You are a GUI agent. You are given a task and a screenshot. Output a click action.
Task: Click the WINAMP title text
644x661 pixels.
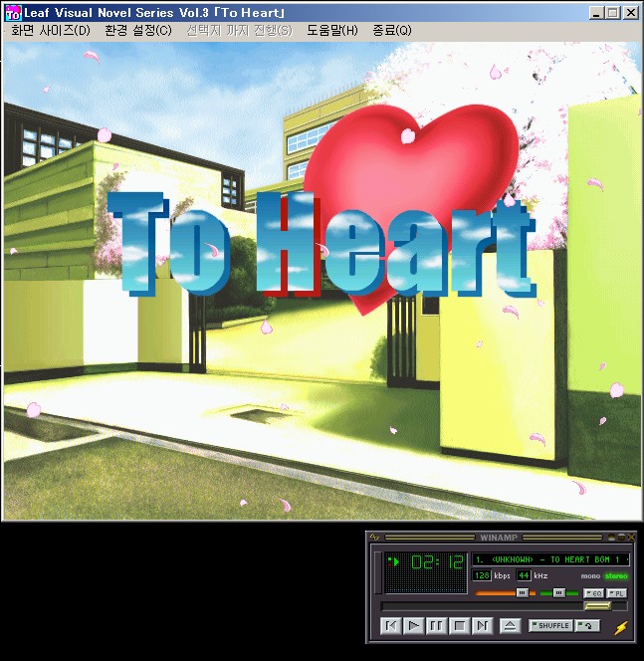point(499,538)
